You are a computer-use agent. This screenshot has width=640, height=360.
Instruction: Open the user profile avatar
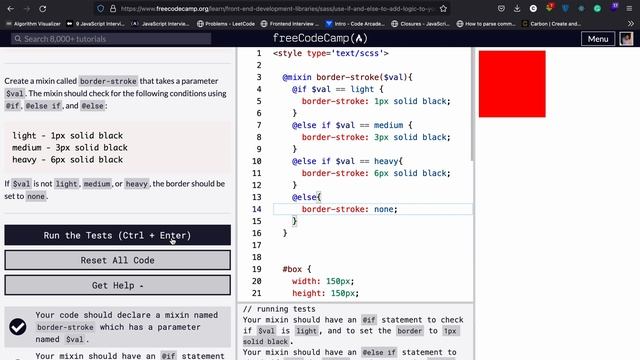pos(626,39)
